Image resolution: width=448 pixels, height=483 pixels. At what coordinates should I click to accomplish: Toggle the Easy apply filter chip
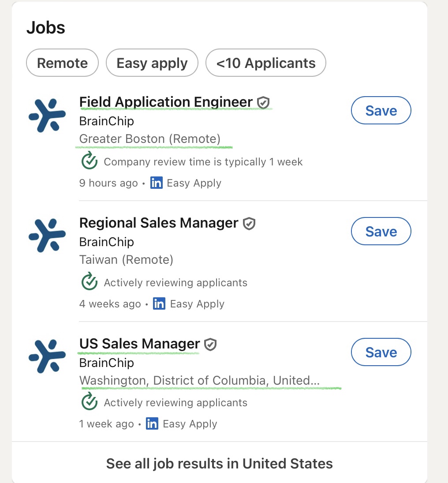point(152,63)
